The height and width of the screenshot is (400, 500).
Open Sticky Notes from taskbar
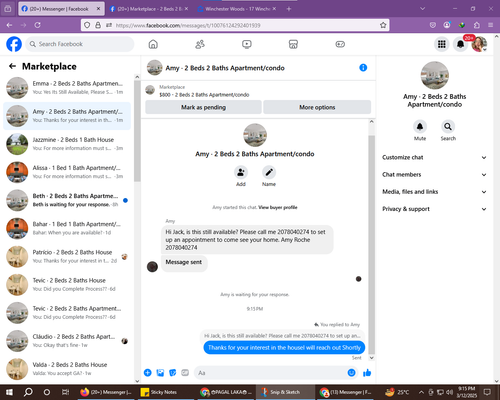(163, 392)
